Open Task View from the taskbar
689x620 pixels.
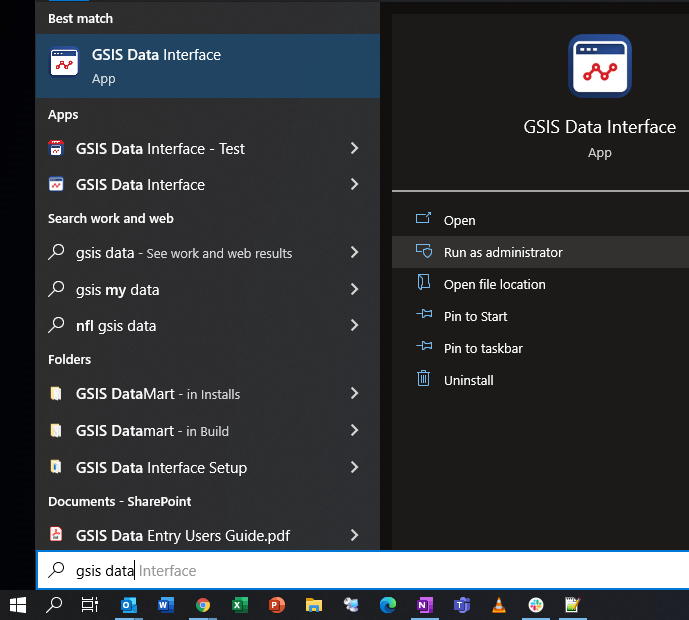click(x=90, y=605)
